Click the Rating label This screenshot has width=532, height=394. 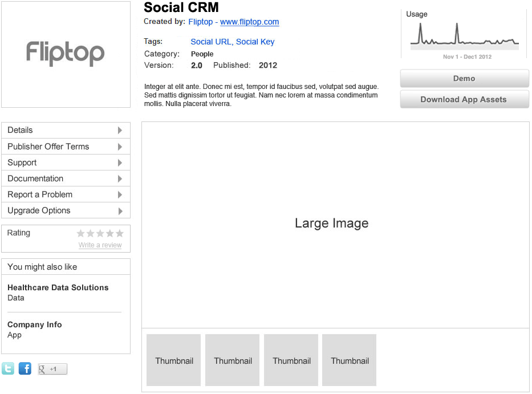(19, 233)
